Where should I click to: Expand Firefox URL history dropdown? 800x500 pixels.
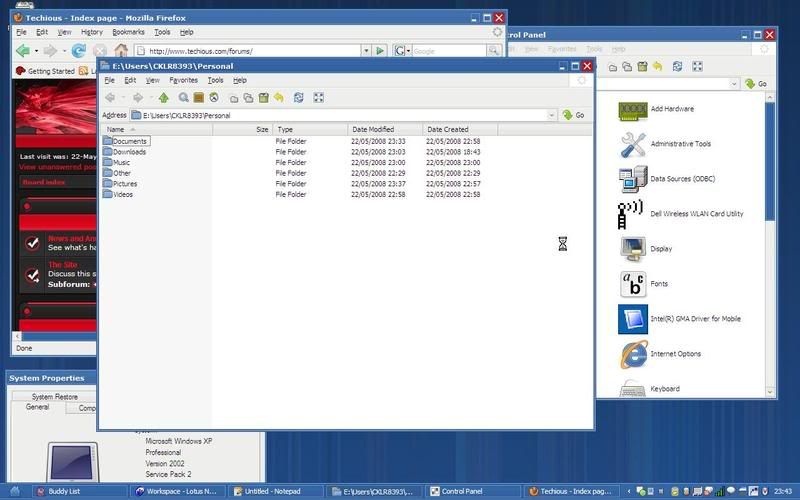(366, 51)
